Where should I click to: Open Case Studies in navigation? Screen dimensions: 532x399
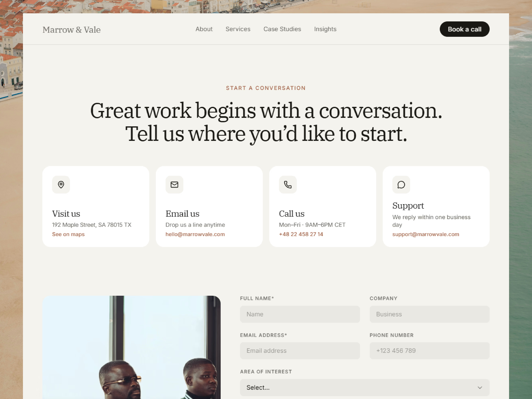coord(282,29)
